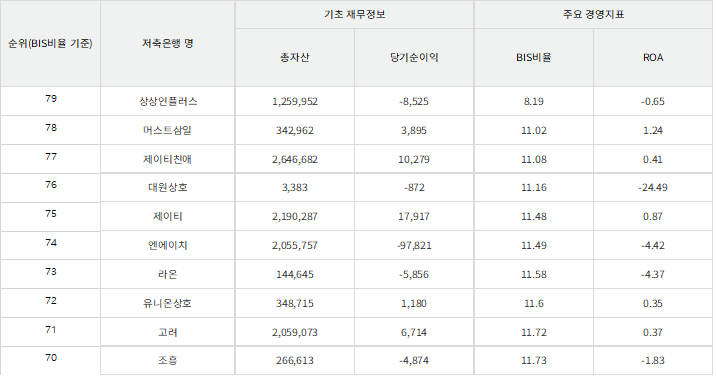716x378 pixels.
Task: Click total assets value 2,059,073
Action: click(295, 333)
